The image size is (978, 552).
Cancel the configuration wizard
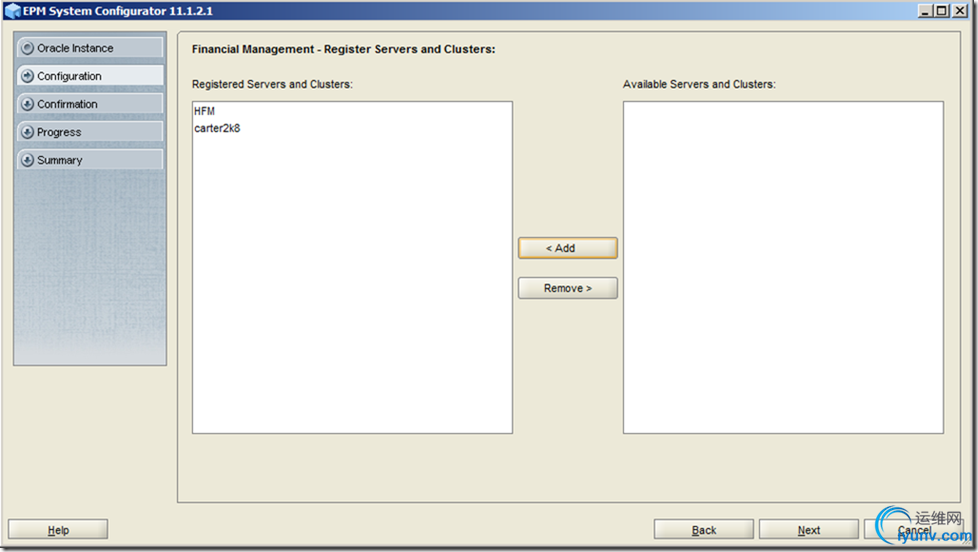coord(914,530)
